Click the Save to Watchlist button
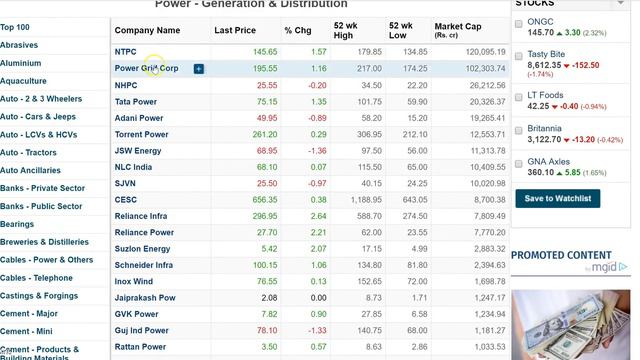Image resolution: width=640 pixels, height=360 pixels. pos(558,198)
